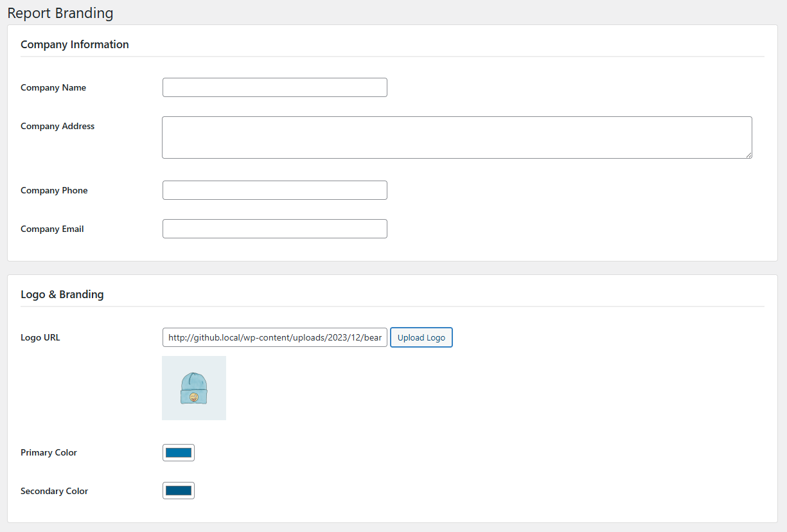Click the Company Name text field

tap(274, 87)
